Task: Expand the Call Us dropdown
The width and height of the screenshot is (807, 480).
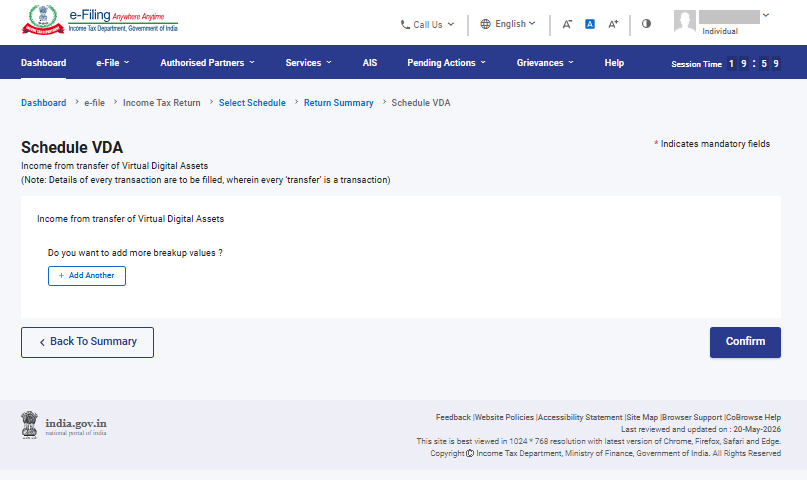Action: coord(428,24)
